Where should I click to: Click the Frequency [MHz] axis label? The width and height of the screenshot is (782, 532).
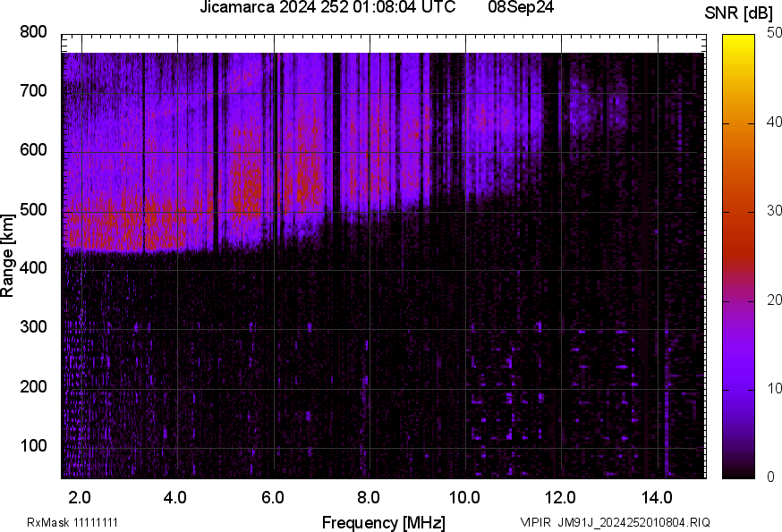point(383,522)
